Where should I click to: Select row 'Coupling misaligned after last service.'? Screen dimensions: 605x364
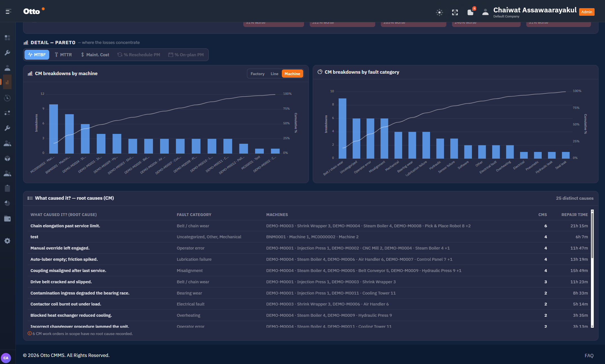tap(309, 271)
